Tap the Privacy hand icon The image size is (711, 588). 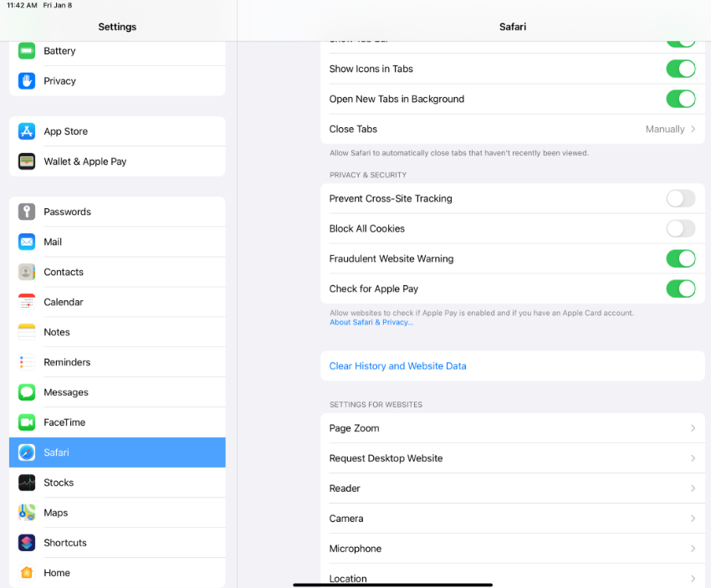[27, 80]
